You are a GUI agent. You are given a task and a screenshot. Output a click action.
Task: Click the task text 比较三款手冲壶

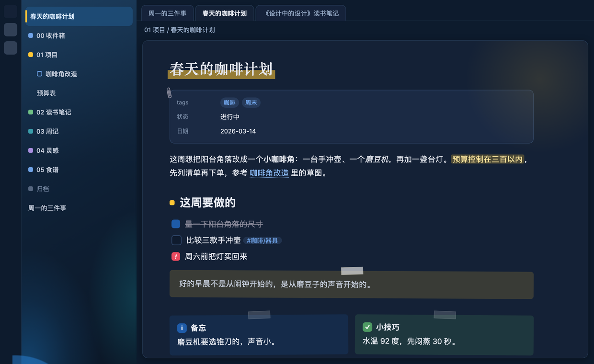213,240
